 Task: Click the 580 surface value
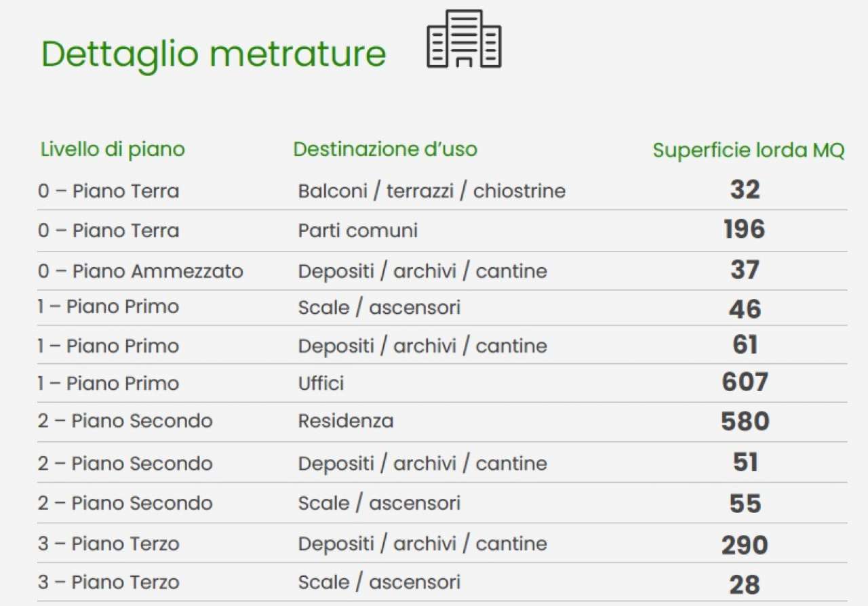click(745, 422)
